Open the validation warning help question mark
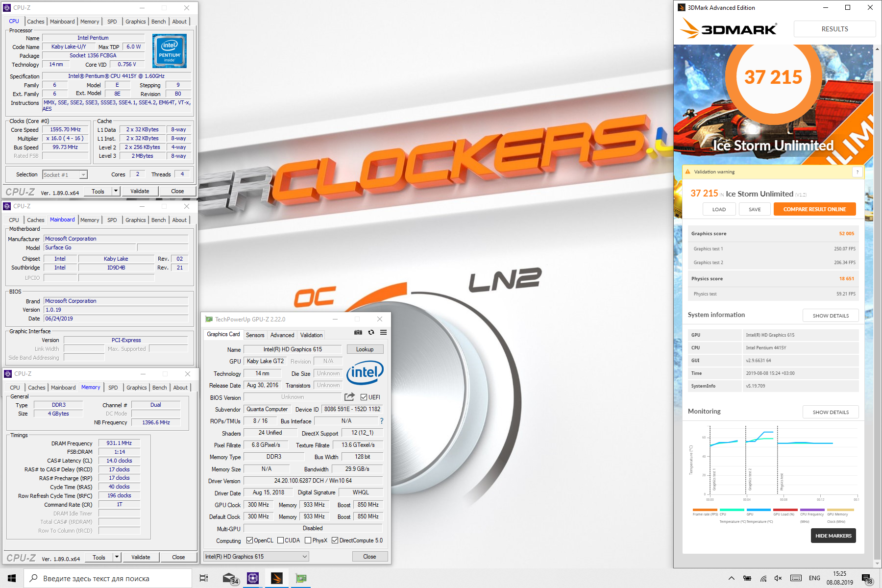Viewport: 882px width, 588px height. 857,172
